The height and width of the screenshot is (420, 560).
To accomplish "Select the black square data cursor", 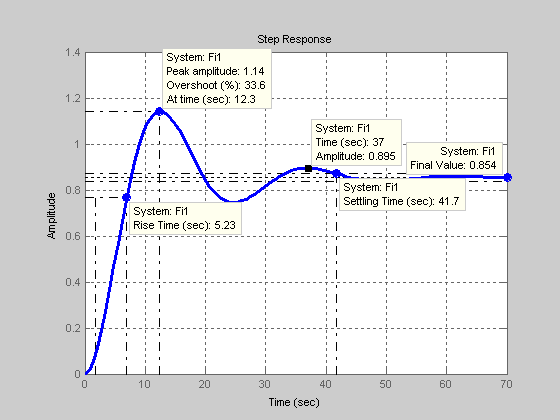I will [309, 169].
